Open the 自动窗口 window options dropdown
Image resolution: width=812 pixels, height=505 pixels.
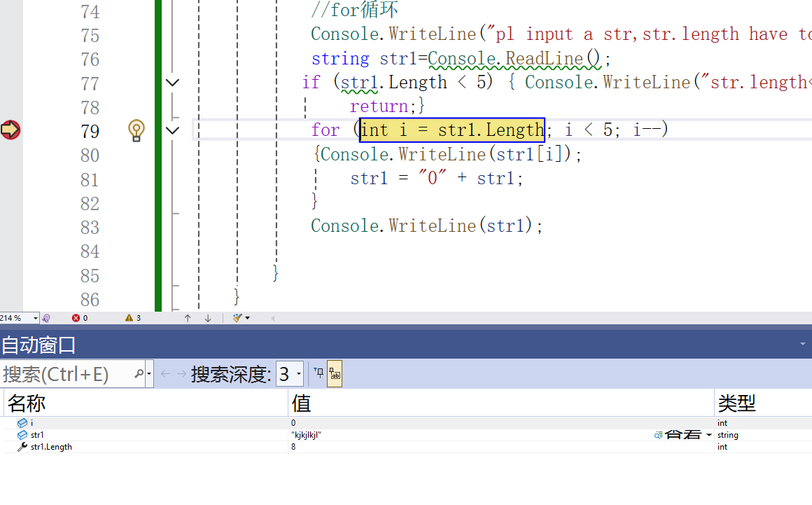(803, 344)
